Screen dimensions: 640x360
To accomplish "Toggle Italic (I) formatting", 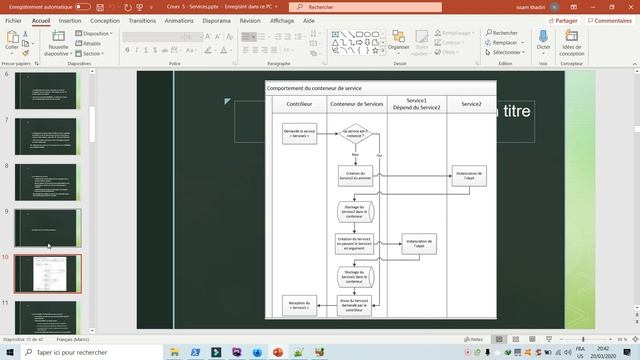I will (137, 50).
